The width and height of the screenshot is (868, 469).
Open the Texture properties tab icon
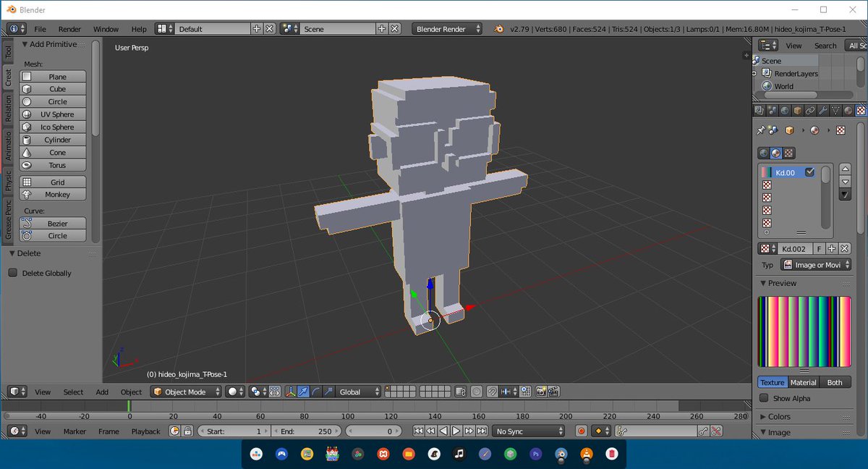861,111
